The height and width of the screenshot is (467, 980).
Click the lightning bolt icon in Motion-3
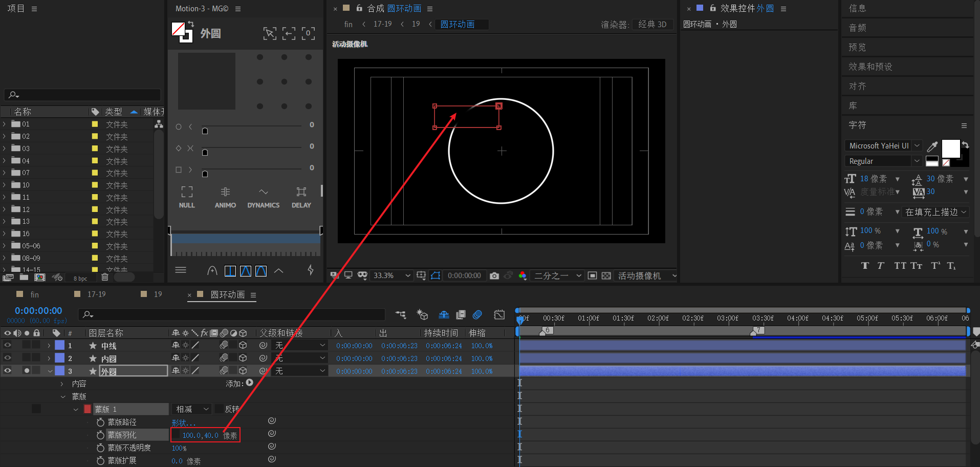[311, 270]
